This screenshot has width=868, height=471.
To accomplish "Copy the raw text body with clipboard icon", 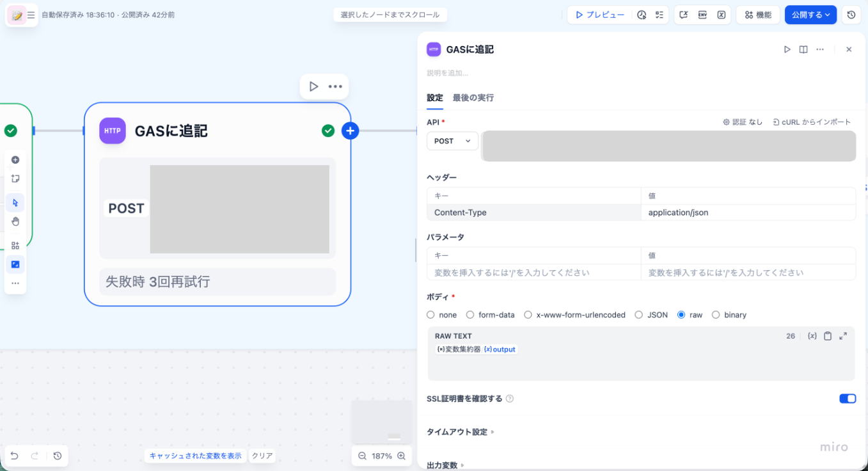I will [x=828, y=336].
